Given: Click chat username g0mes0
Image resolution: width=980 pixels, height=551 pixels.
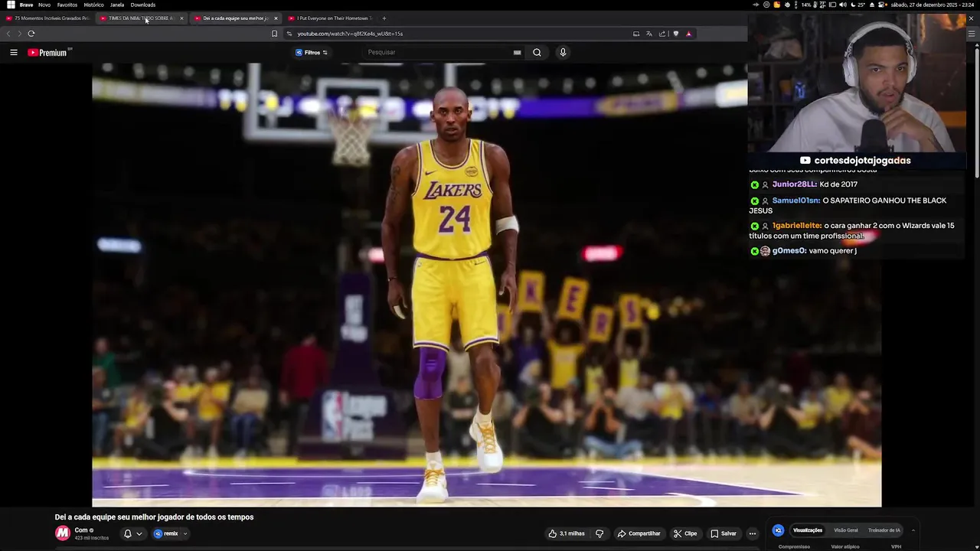Looking at the screenshot, I should tap(789, 251).
